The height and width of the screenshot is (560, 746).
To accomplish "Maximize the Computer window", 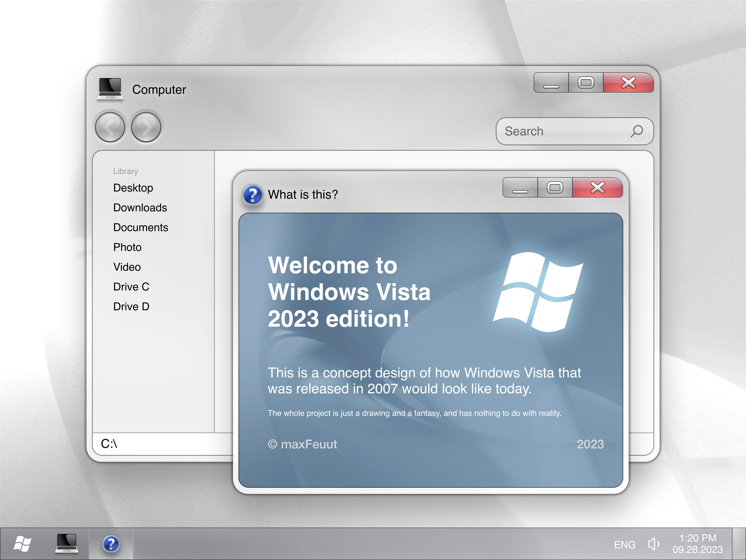I will point(586,82).
